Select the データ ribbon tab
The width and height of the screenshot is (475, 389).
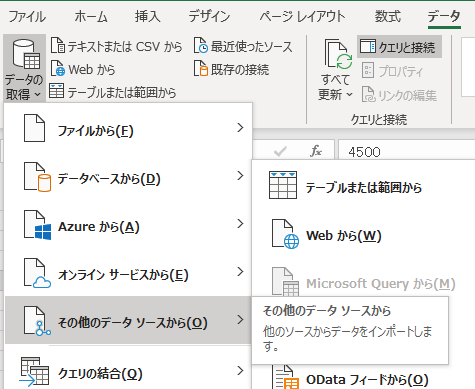pyautogui.click(x=444, y=16)
